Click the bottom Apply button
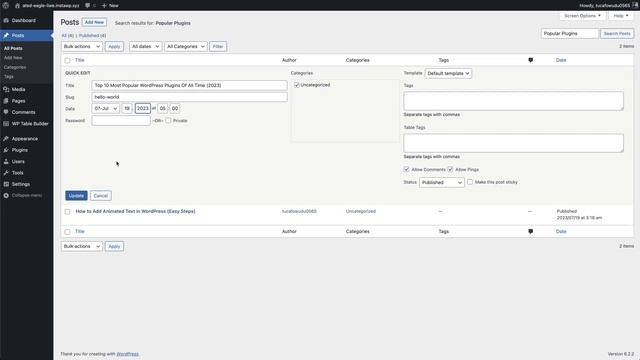This screenshot has width=640, height=360. pos(114,247)
